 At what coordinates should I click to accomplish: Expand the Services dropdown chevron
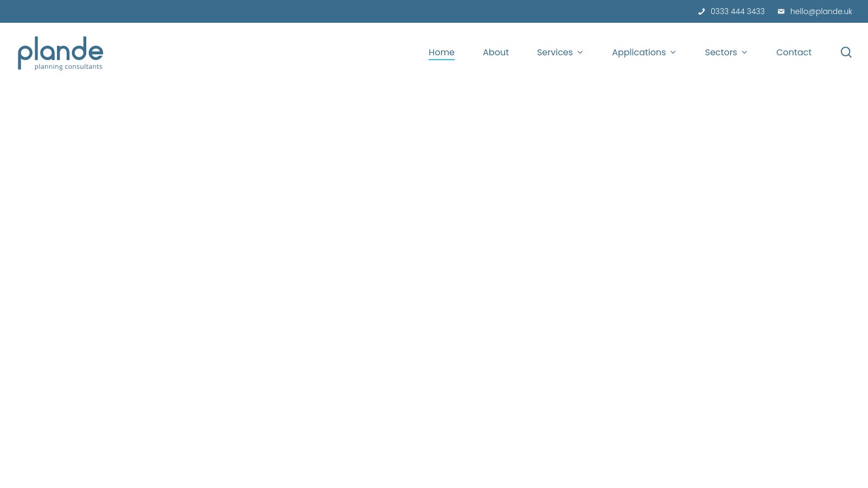(580, 53)
